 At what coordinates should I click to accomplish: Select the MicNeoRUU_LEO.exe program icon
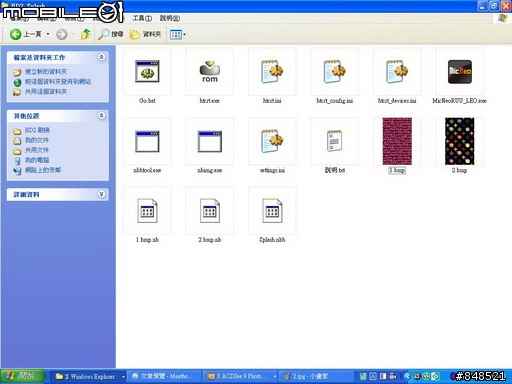click(459, 71)
